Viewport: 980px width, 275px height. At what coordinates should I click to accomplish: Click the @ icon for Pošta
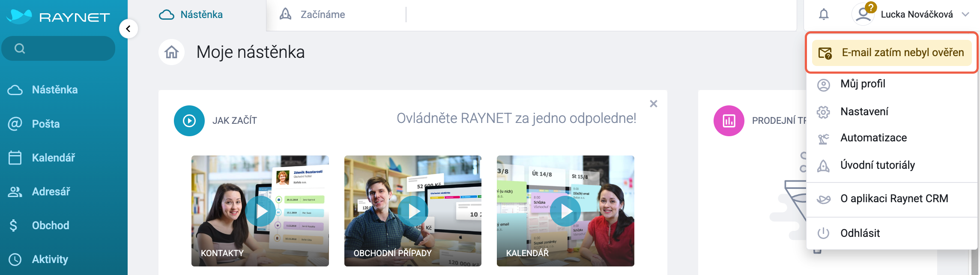15,124
